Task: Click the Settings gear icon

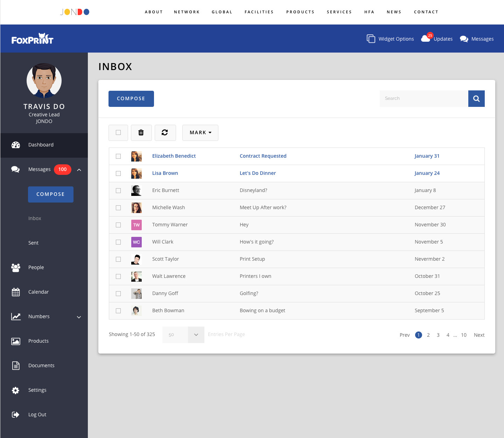Action: click(16, 390)
